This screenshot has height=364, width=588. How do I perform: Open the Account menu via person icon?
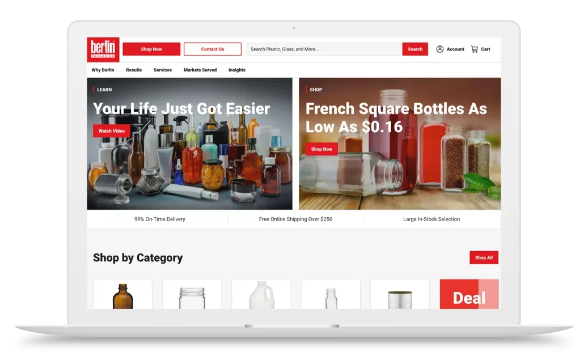tap(441, 49)
